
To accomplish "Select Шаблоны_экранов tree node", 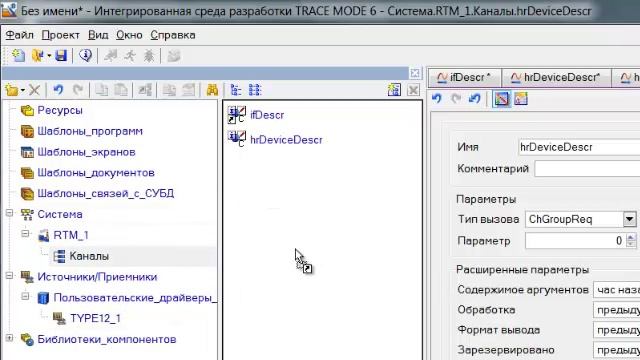I will pos(86,152).
